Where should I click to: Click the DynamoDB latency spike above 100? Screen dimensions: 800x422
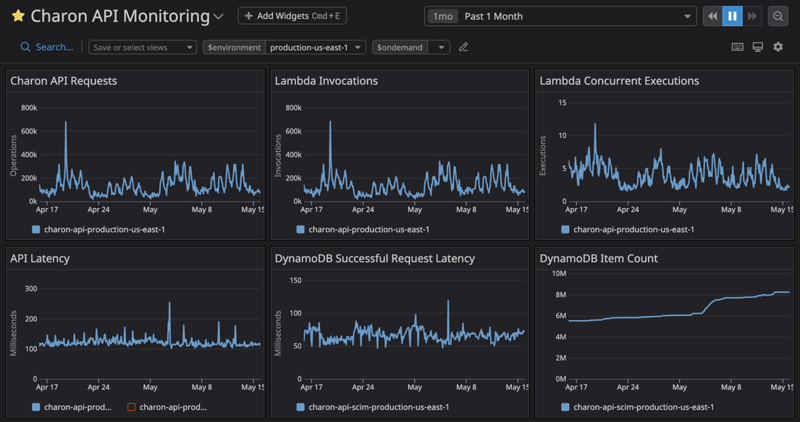[x=448, y=303]
